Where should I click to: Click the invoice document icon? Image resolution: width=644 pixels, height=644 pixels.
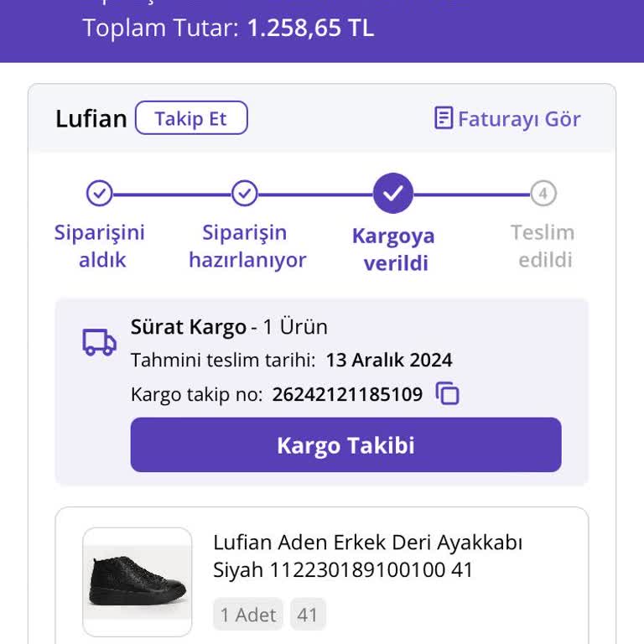point(444,118)
